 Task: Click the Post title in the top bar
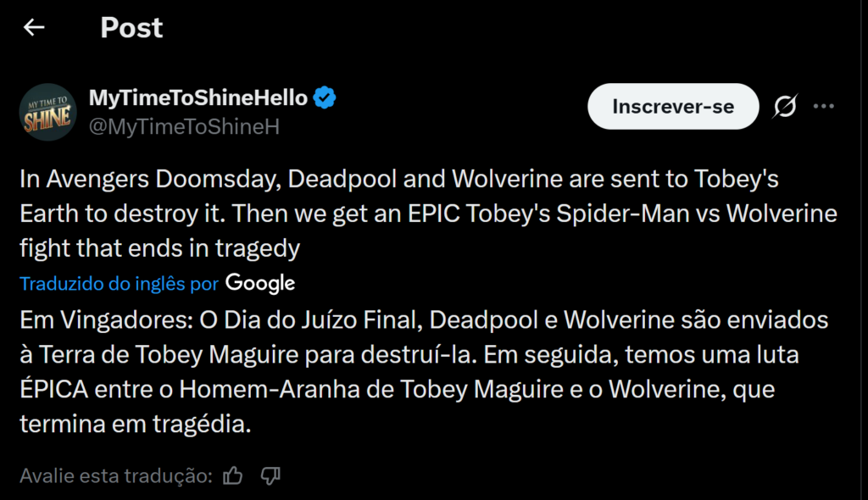131,27
